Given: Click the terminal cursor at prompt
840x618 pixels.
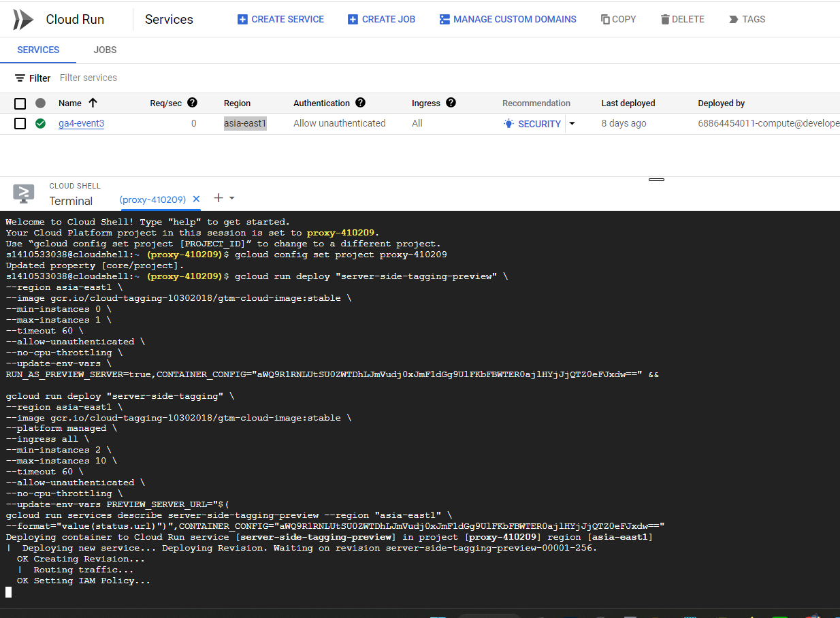Looking at the screenshot, I should (x=9, y=592).
